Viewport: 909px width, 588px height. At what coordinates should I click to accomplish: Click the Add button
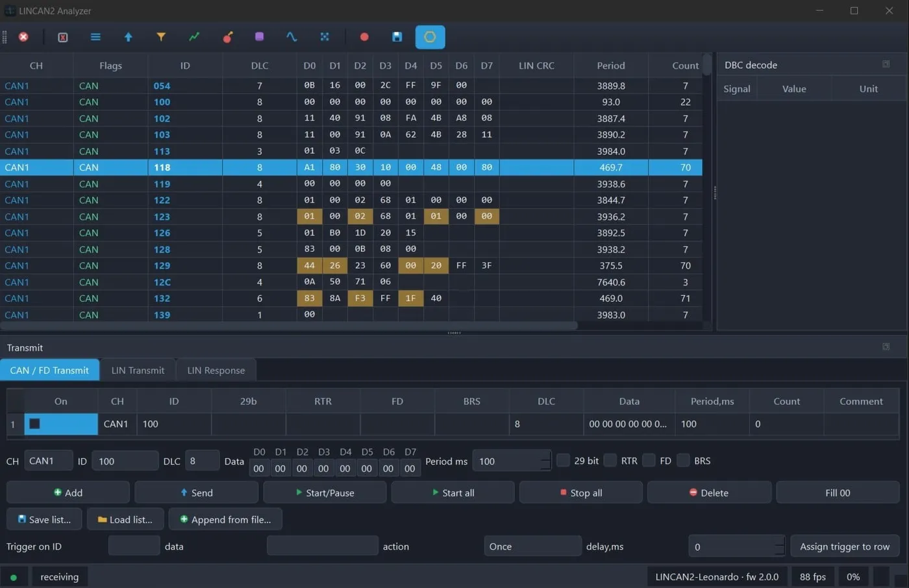point(68,493)
